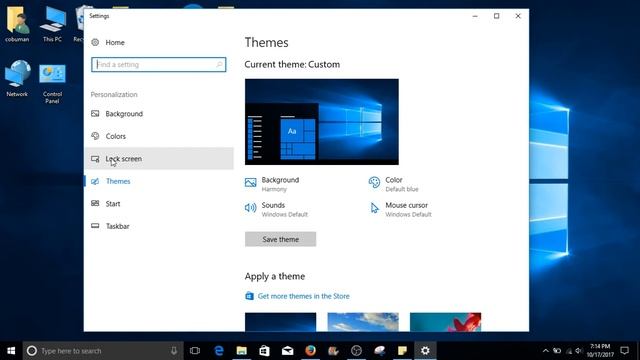Apply the sky and clouds theme thumbnail

click(363, 322)
